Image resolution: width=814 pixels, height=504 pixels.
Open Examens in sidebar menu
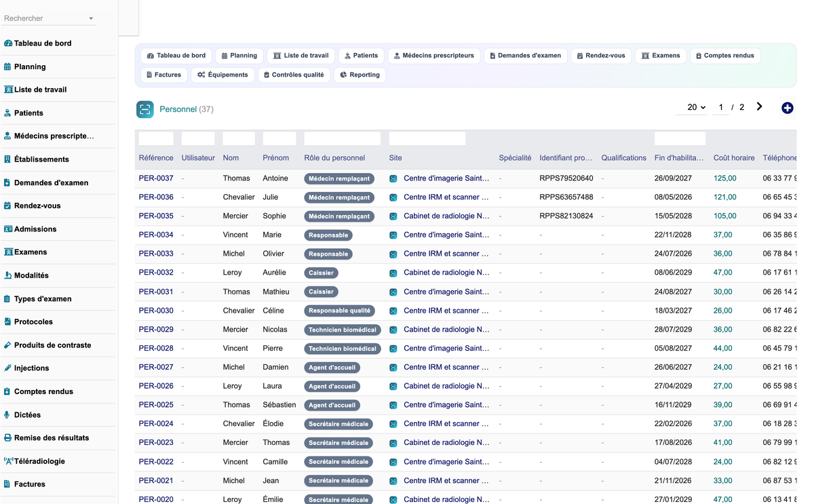pos(31,252)
